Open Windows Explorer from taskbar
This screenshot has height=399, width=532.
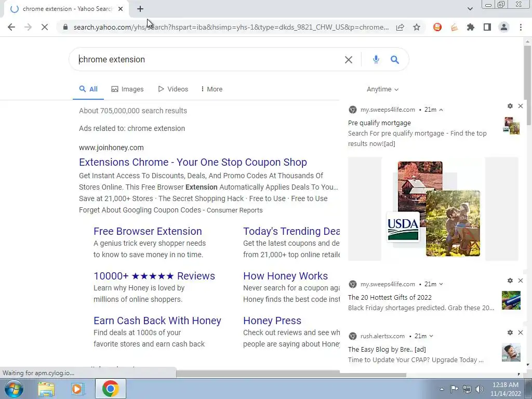(x=46, y=389)
